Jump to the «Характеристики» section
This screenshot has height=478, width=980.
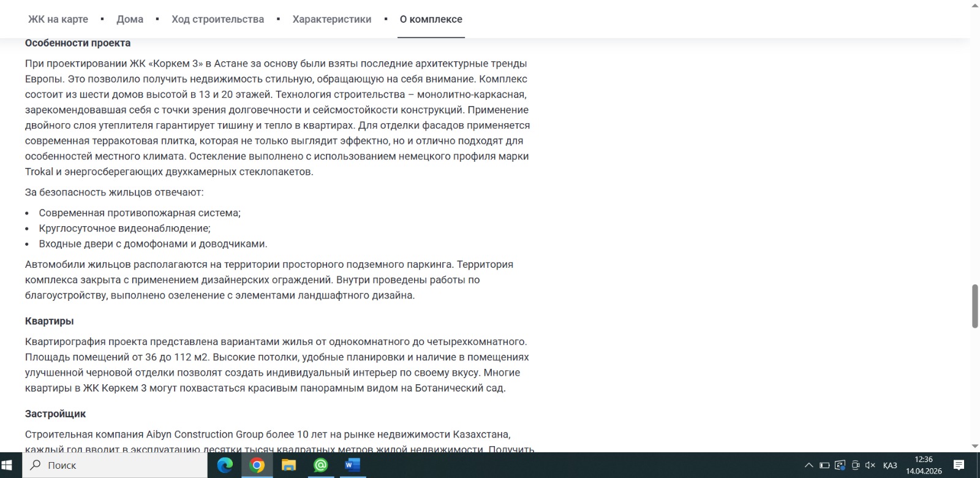click(331, 19)
